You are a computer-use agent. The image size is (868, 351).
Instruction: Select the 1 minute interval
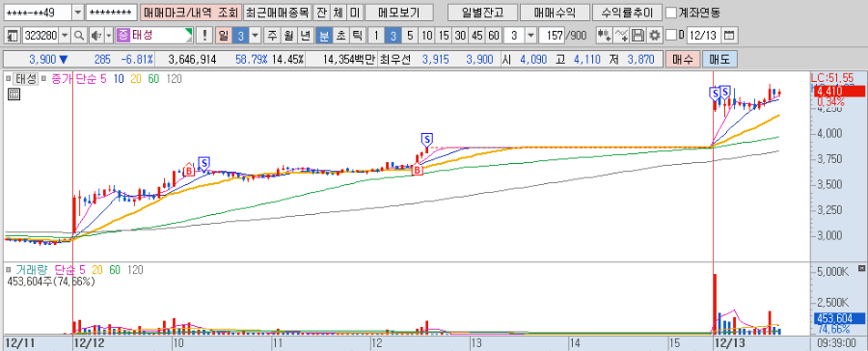376,36
